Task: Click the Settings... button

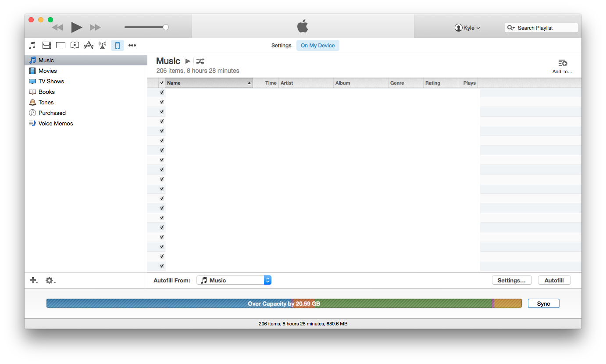Action: point(512,280)
